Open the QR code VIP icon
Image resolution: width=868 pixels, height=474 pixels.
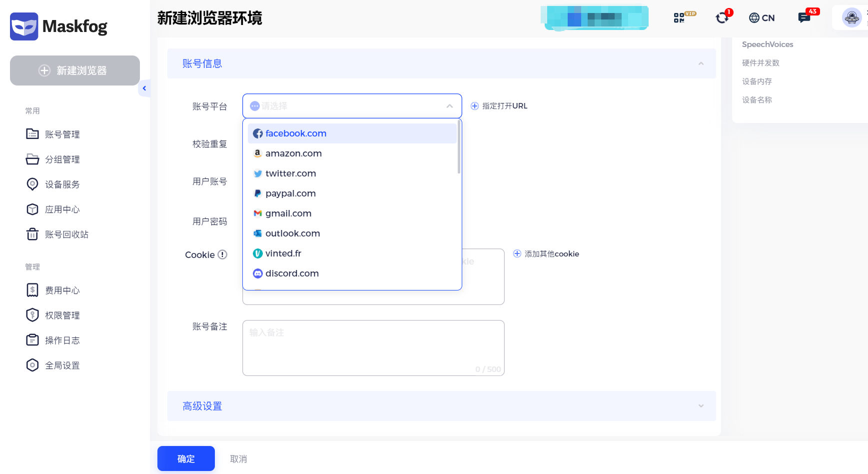pyautogui.click(x=679, y=18)
